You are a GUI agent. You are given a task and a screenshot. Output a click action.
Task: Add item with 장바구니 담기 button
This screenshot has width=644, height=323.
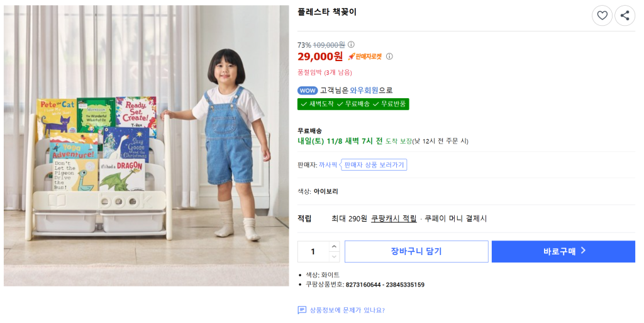(416, 252)
